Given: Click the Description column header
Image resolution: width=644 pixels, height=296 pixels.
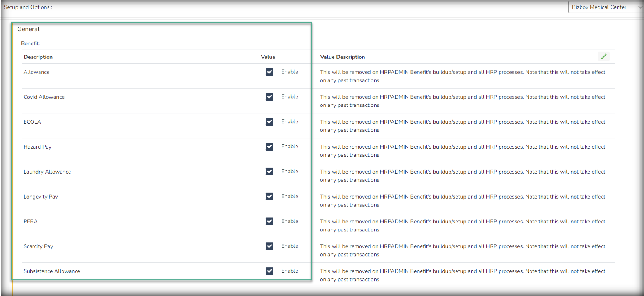Looking at the screenshot, I should [38, 57].
